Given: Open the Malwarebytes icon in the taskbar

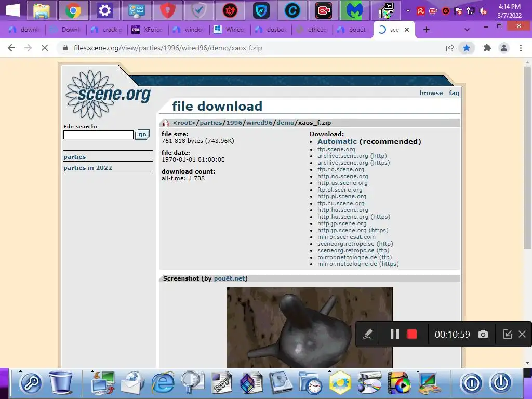Looking at the screenshot, I should tap(355, 10).
